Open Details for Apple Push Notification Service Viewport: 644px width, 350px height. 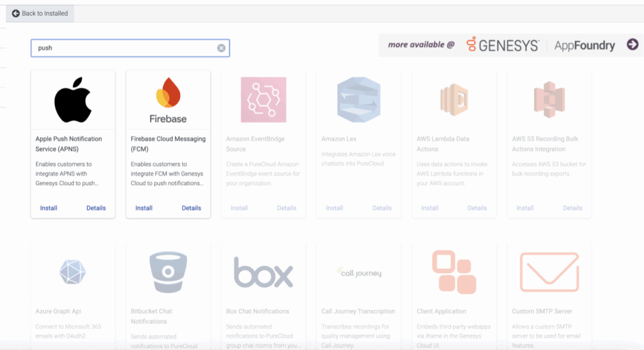click(x=96, y=208)
